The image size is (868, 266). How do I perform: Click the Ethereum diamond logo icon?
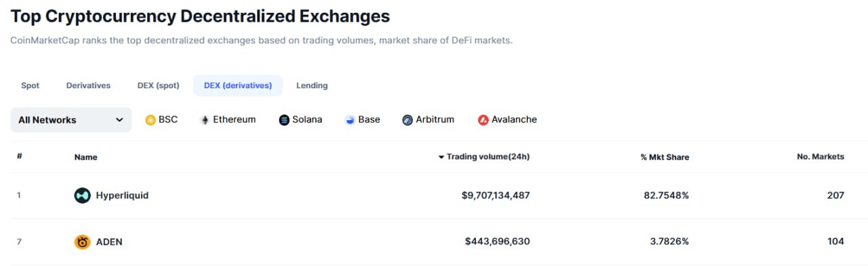205,120
